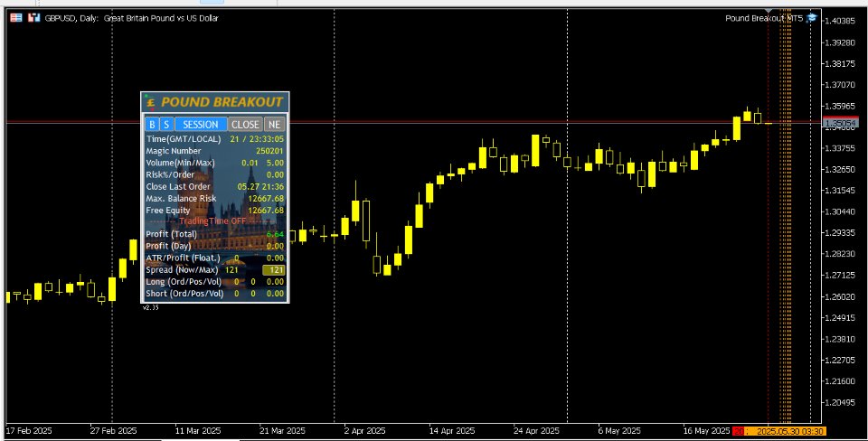This screenshot has width=868, height=441.
Task: Click the 2 Apr 2025 date on time axis
Action: (364, 430)
